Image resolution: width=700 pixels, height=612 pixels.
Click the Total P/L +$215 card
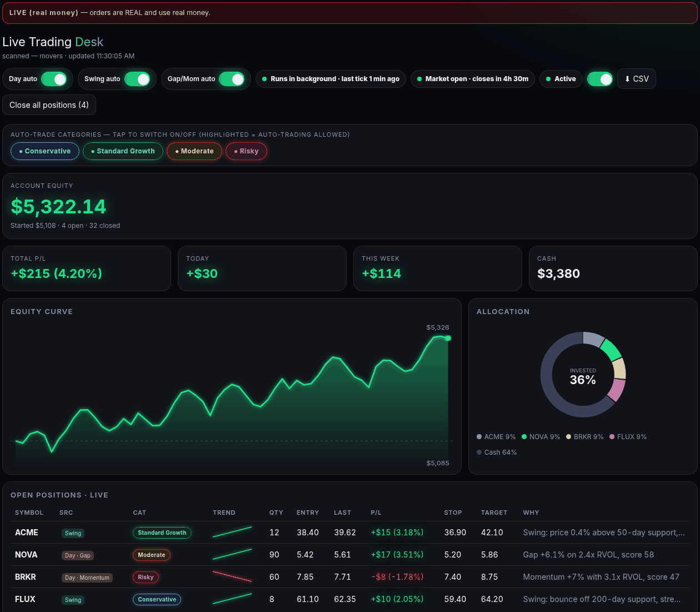[x=87, y=268]
